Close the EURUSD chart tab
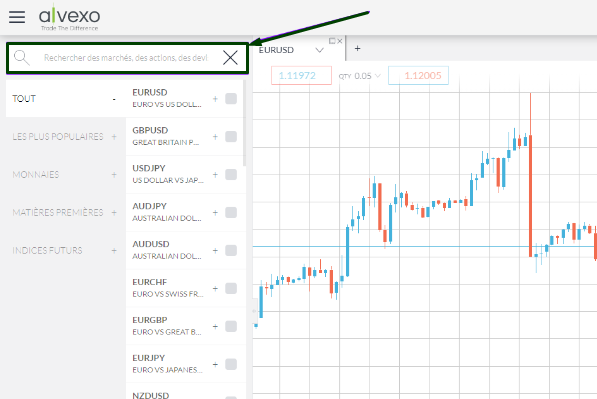The height and width of the screenshot is (399, 597). click(x=340, y=41)
